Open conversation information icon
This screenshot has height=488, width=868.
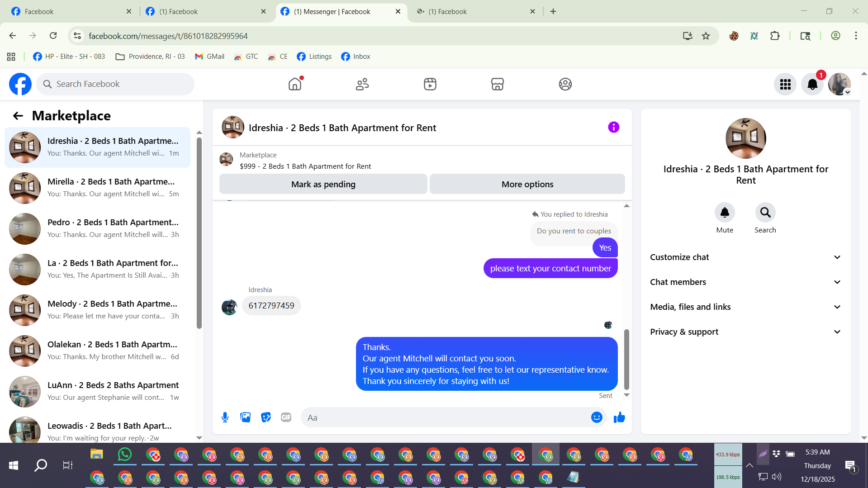613,128
